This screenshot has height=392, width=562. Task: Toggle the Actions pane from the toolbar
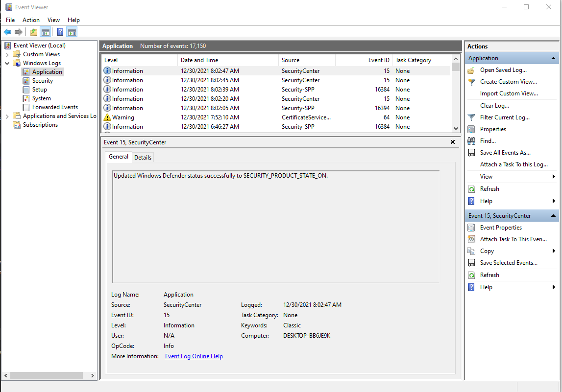pyautogui.click(x=72, y=31)
